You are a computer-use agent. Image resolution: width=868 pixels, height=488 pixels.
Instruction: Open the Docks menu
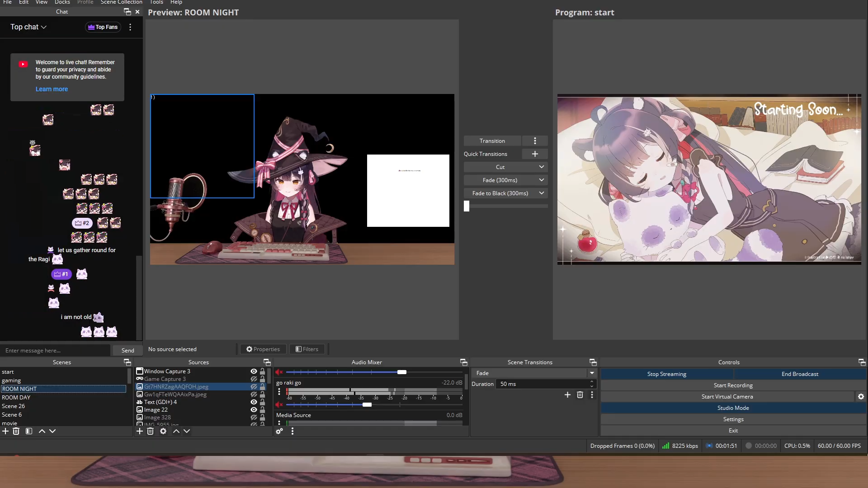[x=62, y=2]
